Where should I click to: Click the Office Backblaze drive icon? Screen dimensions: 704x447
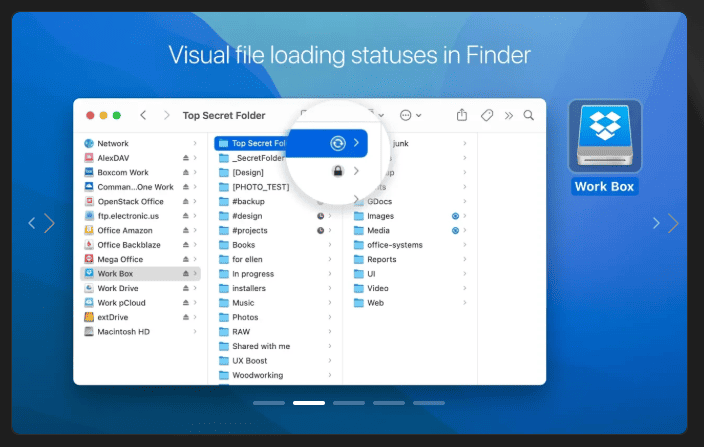pyautogui.click(x=89, y=245)
